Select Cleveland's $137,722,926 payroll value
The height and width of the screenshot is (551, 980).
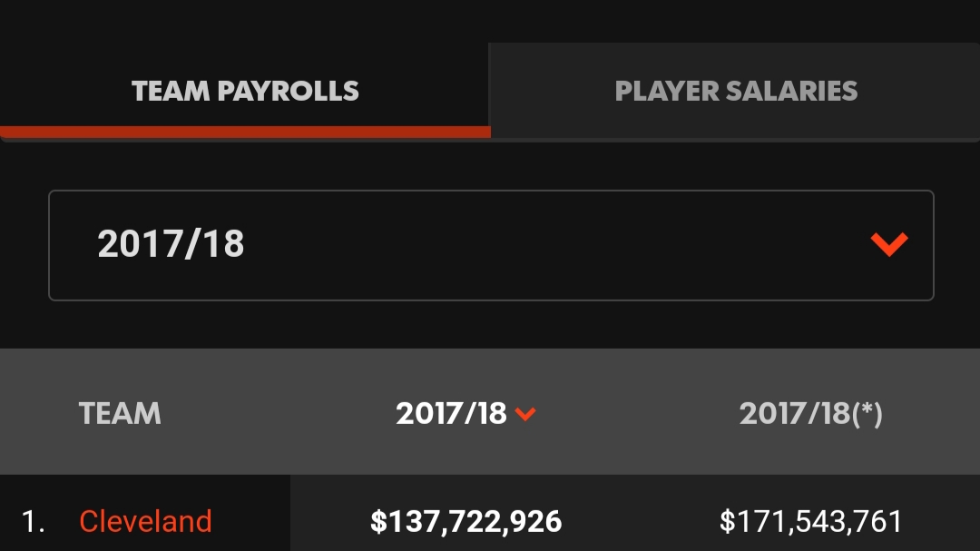pyautogui.click(x=466, y=521)
